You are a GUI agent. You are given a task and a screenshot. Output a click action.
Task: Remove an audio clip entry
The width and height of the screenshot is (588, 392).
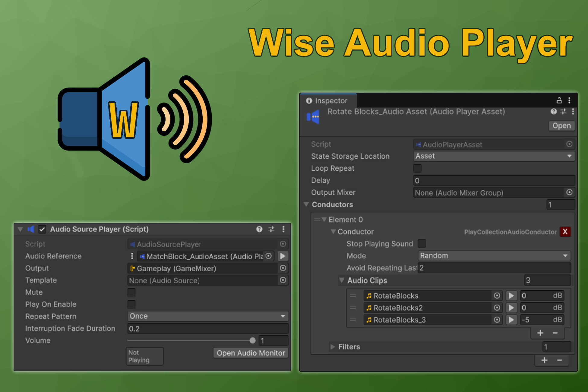(x=555, y=333)
